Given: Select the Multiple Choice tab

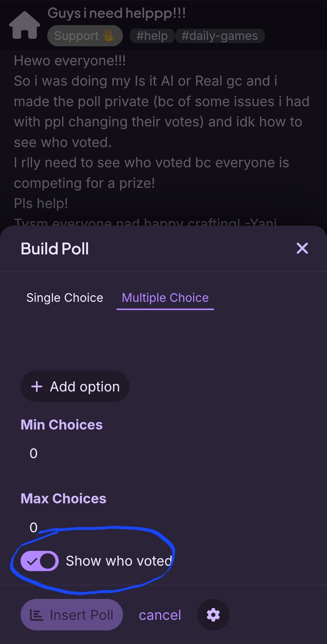Looking at the screenshot, I should click(165, 298).
